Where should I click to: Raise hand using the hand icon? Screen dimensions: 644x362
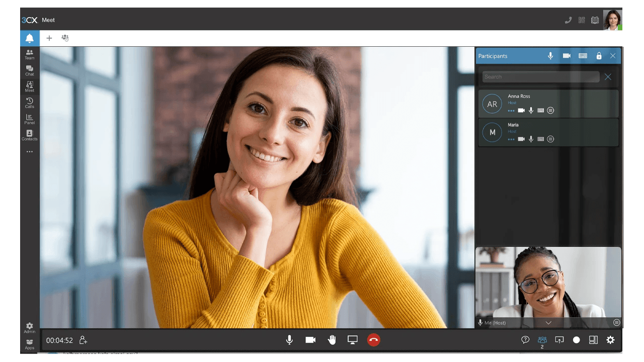point(332,340)
